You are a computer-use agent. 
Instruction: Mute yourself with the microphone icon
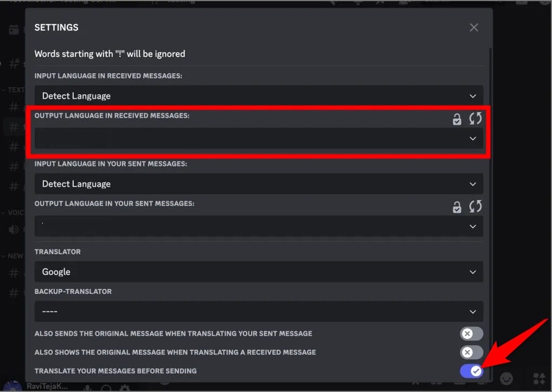coord(87,388)
